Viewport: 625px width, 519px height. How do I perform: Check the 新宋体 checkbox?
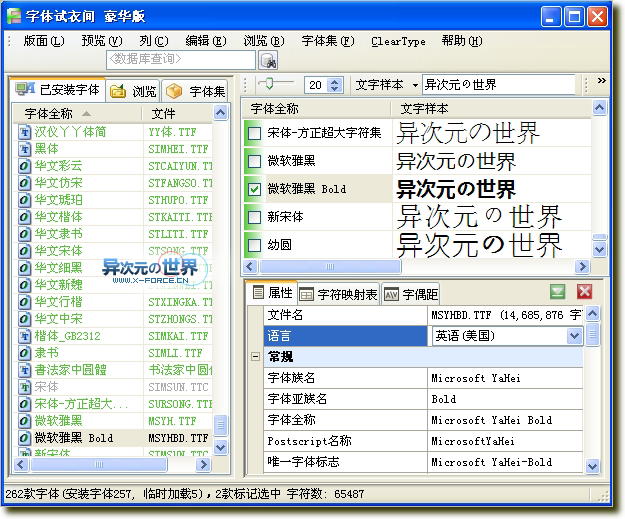(254, 217)
